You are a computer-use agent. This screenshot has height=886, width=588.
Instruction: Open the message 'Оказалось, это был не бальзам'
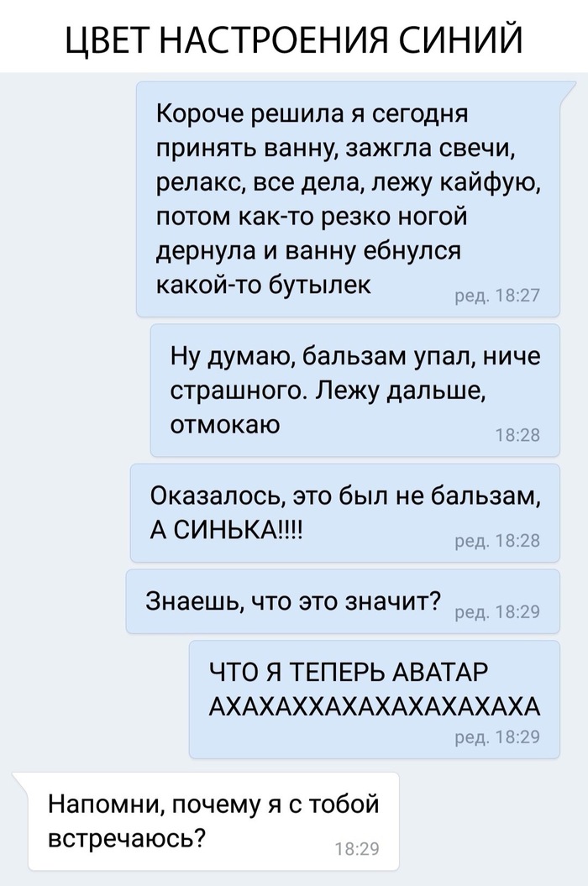click(345, 513)
